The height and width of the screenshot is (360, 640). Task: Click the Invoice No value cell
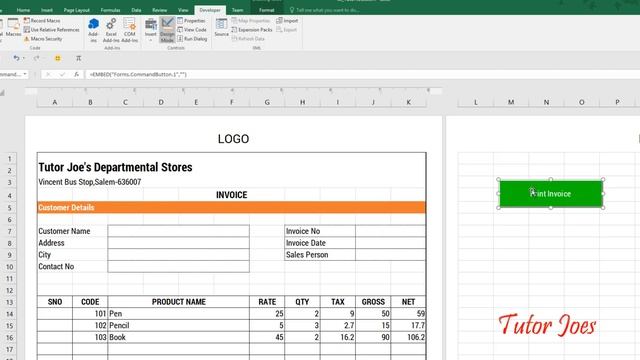coord(390,231)
